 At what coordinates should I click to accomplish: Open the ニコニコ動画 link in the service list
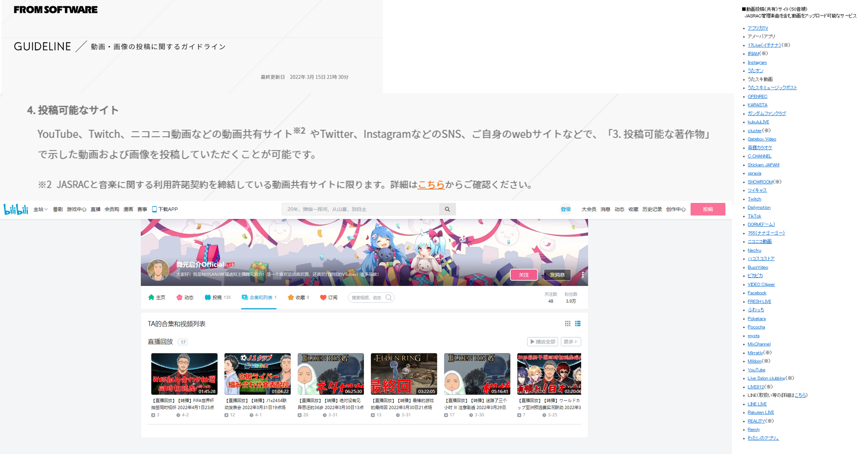point(760,242)
